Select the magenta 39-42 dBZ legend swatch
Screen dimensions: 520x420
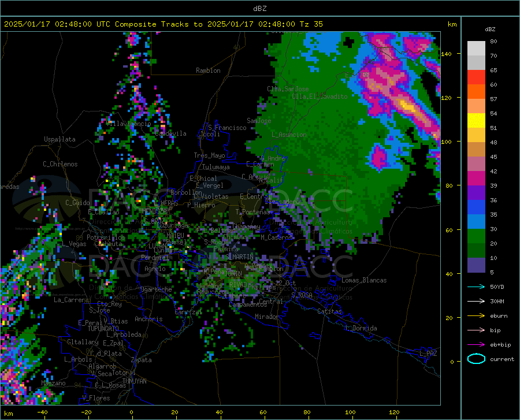(476, 179)
